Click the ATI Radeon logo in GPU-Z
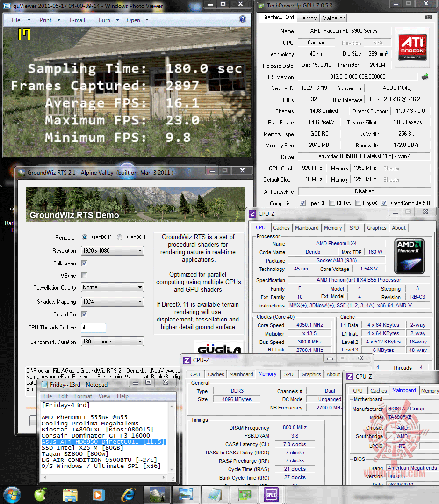This screenshot has height=504, width=439. [x=412, y=47]
